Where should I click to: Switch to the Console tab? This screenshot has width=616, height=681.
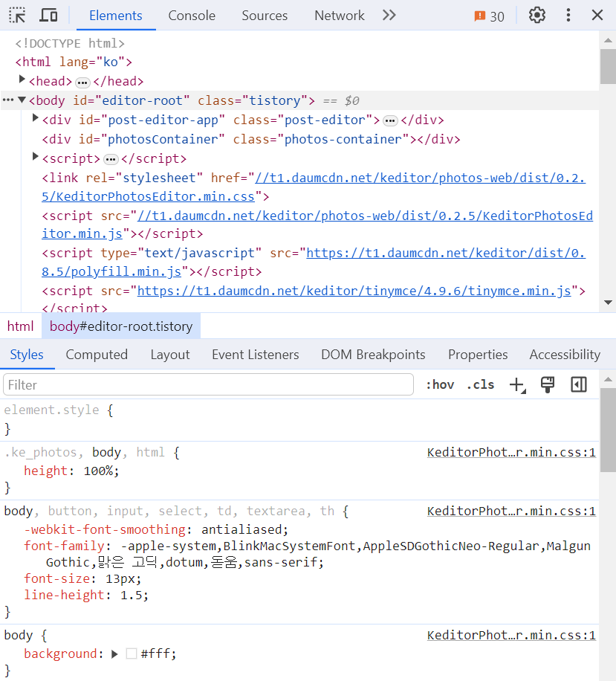click(x=192, y=16)
